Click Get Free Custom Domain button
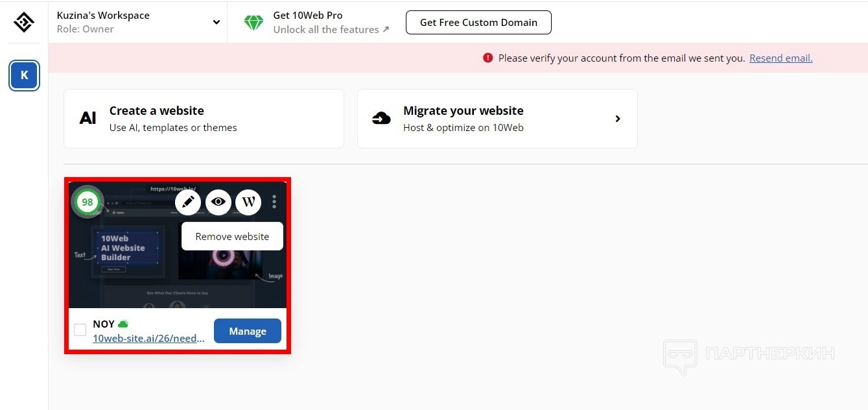Viewport: 868px width, 410px height. (x=478, y=22)
